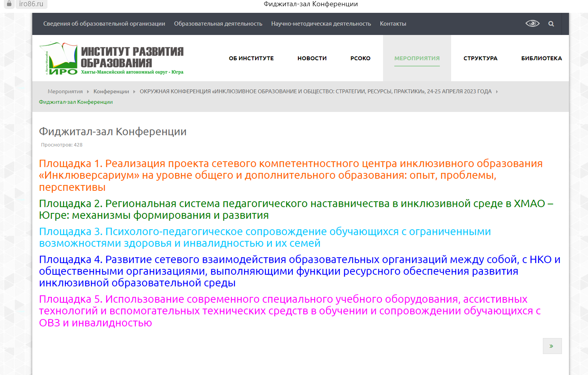Click the page heading 'Фиджитал-зал Конференции'
Viewport: 588px width, 375px height.
click(x=113, y=131)
